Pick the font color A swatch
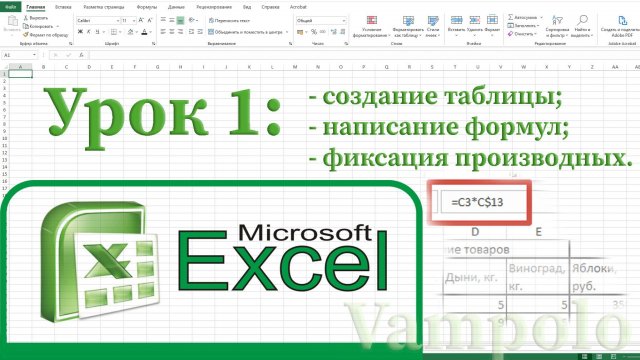This screenshot has width=640, height=360. coord(144,32)
